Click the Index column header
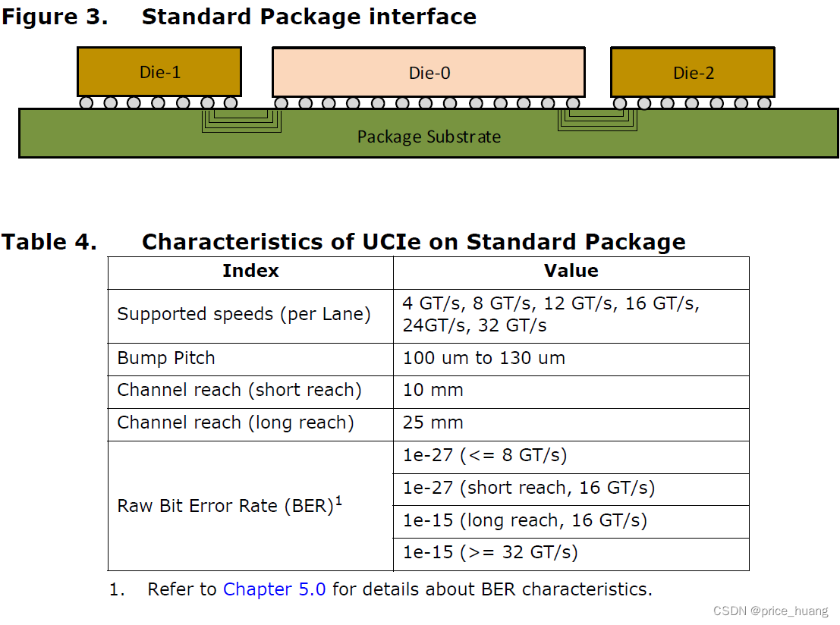Screen dimensions: 840x625 point(250,271)
